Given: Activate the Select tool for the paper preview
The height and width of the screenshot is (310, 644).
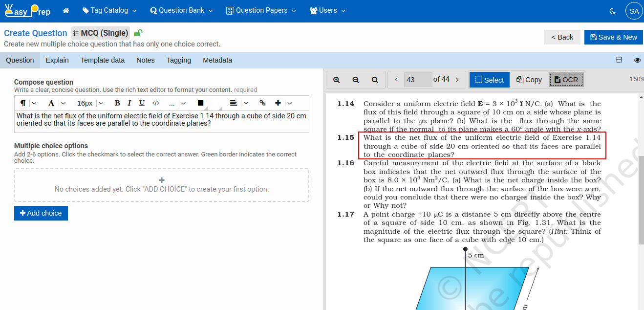Looking at the screenshot, I should coord(489,79).
